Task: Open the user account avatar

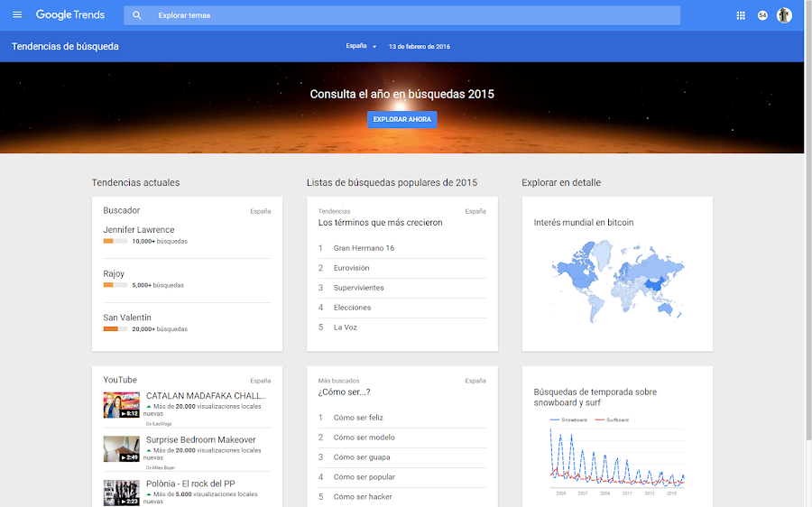Action: pos(784,15)
